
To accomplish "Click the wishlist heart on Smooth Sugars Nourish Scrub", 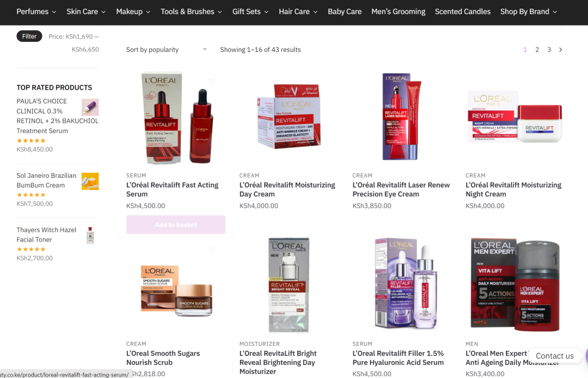I will 211,250.
